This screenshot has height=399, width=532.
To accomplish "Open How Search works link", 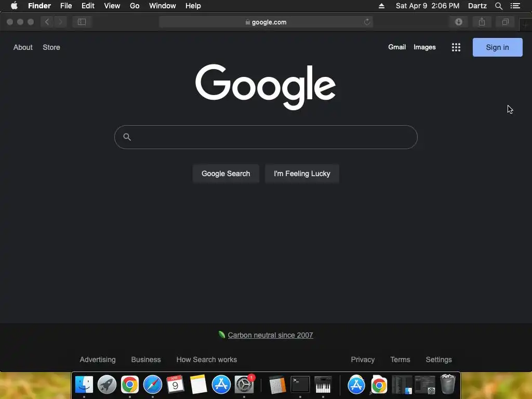I will (x=207, y=360).
